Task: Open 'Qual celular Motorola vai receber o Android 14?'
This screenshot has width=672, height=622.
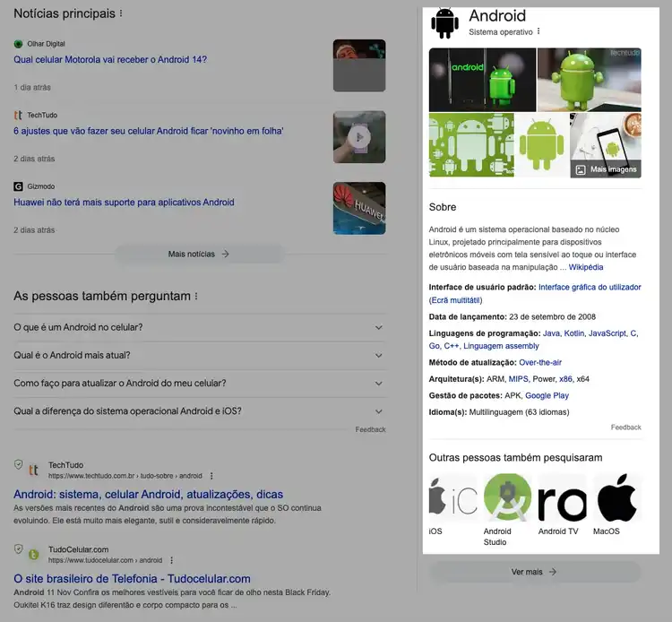Action: [x=110, y=59]
